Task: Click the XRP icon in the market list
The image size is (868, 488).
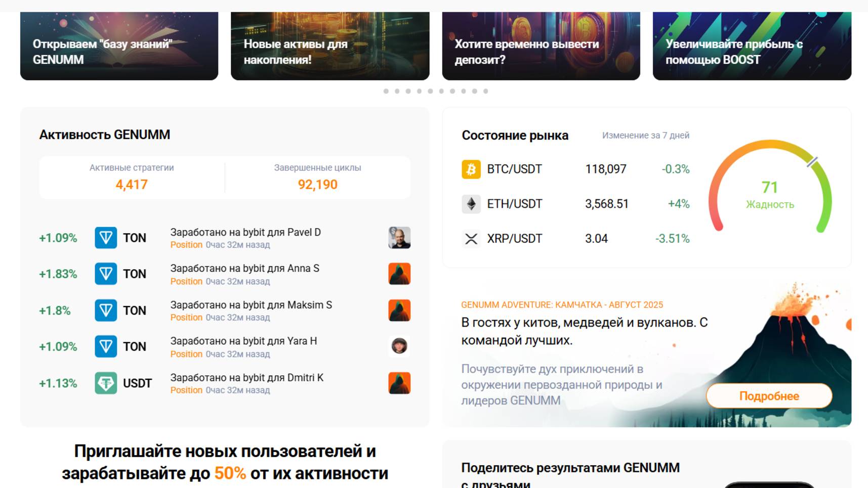Action: tap(471, 238)
